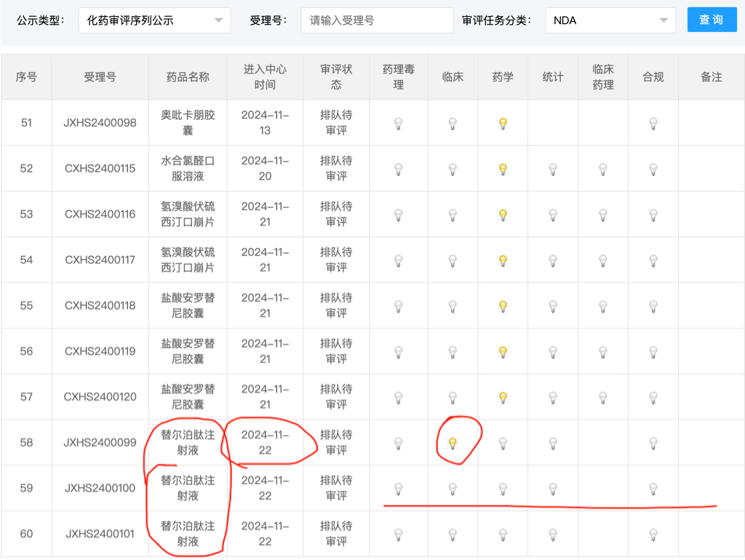The height and width of the screenshot is (560, 745).
Task: Click 药理毒理 bulb for JXHS2400098
Action: pos(398,124)
